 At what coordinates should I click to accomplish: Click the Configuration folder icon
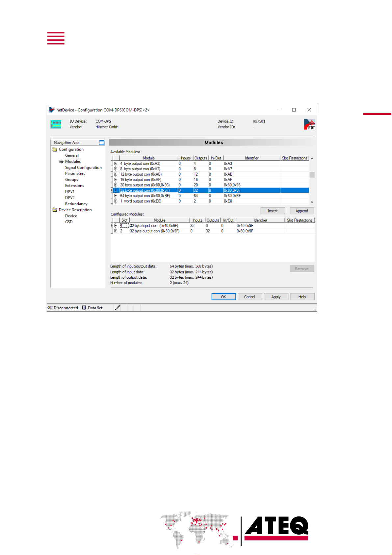[x=55, y=149]
